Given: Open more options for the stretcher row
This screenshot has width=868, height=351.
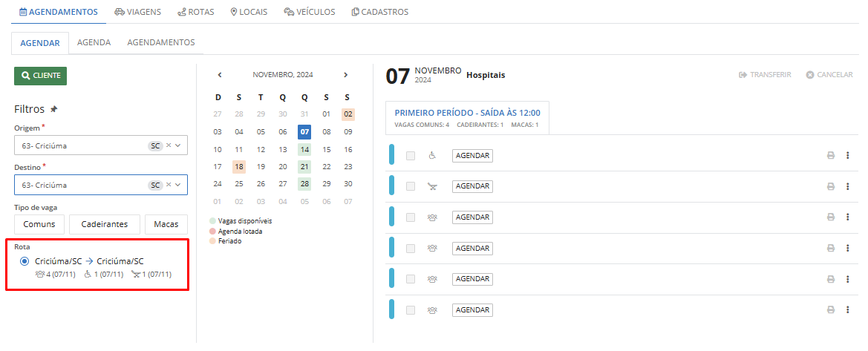Looking at the screenshot, I should pyautogui.click(x=847, y=186).
